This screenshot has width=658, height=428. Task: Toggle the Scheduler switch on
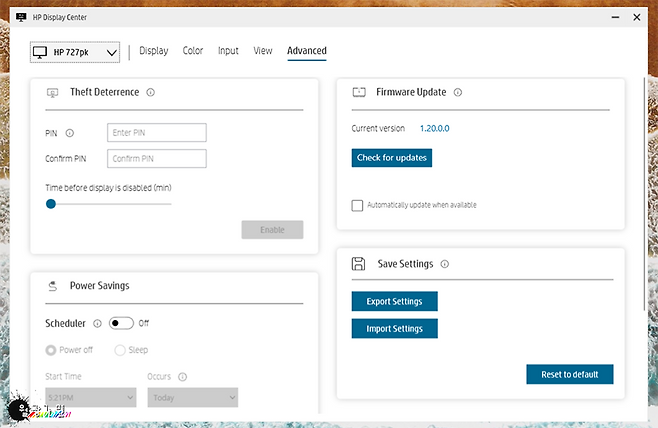(121, 323)
